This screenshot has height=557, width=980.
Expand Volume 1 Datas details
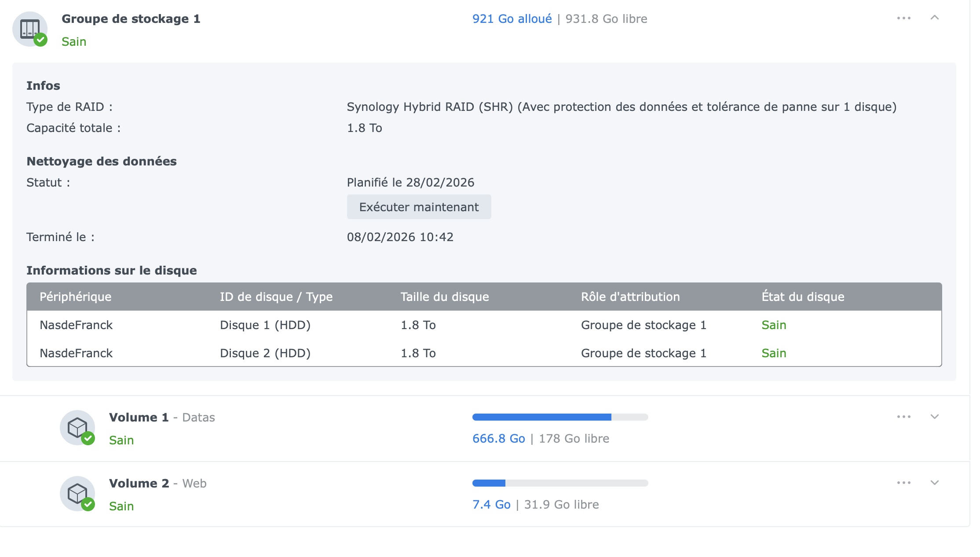pyautogui.click(x=935, y=417)
